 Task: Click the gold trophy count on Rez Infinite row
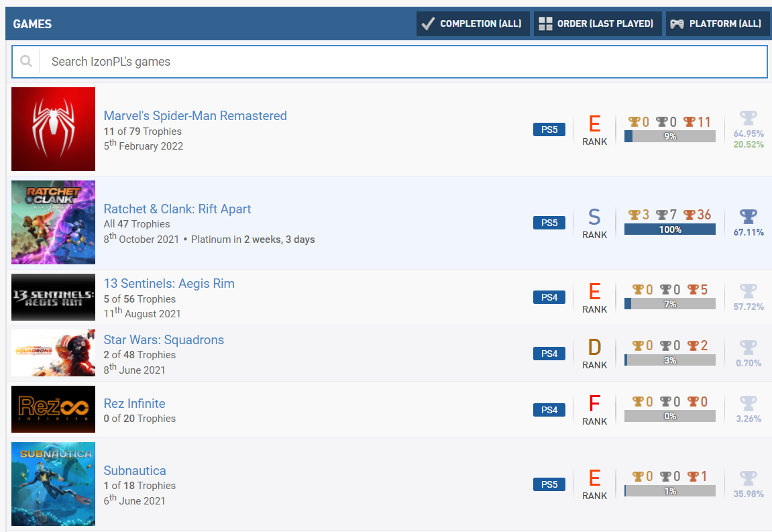[x=643, y=402]
